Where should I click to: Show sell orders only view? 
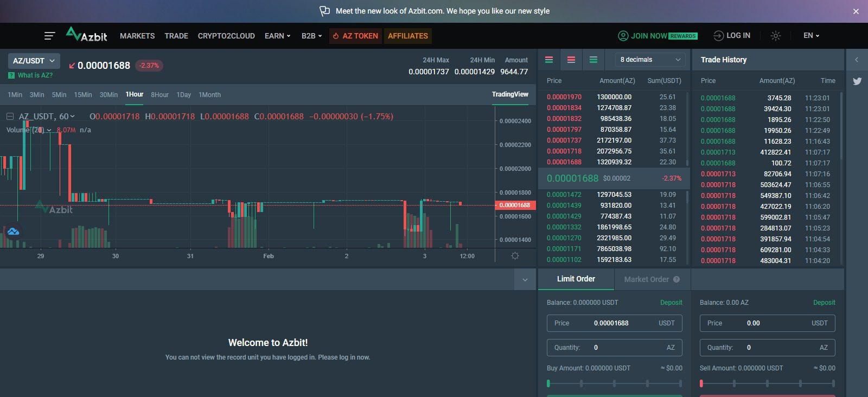coord(571,60)
